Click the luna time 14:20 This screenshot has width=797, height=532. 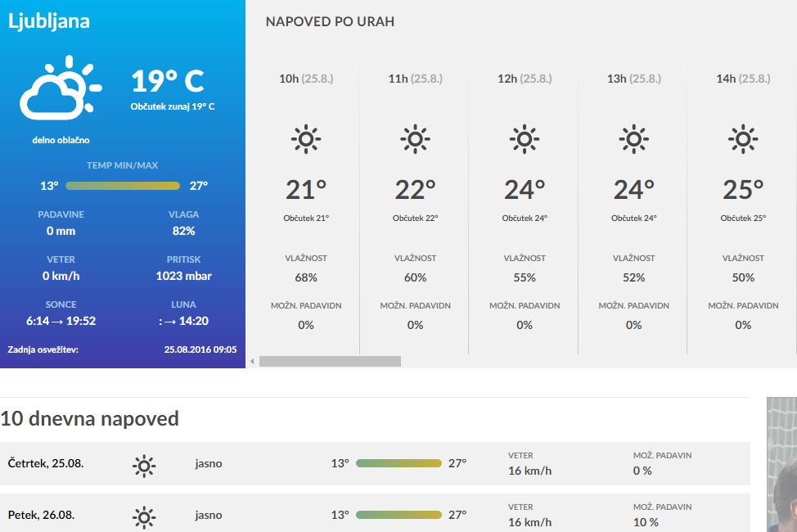(x=194, y=321)
